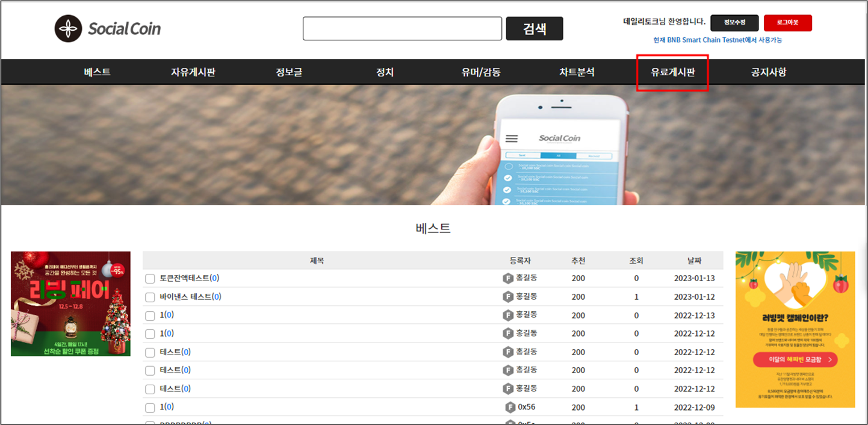Click the view count 1 for 바이낸스 테스트
This screenshot has height=425, width=868.
click(636, 297)
